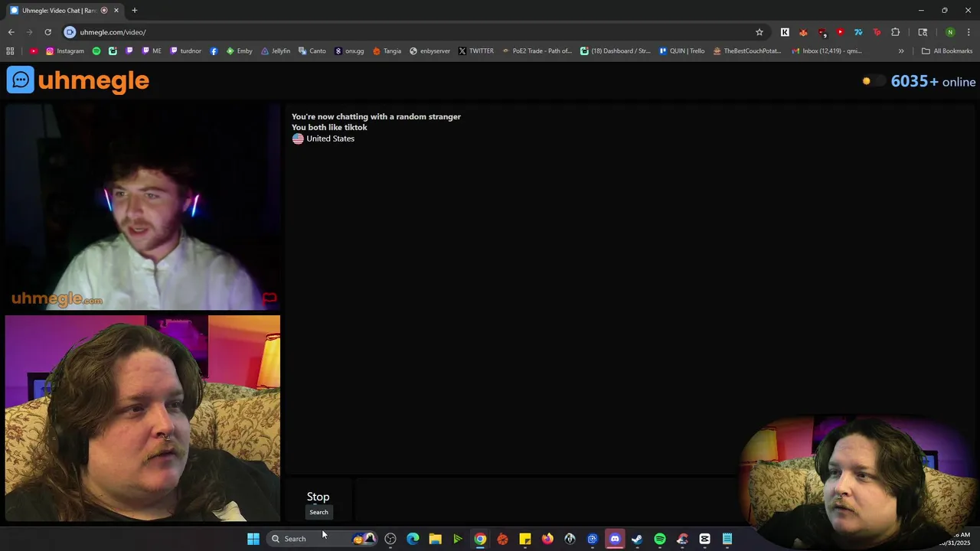The width and height of the screenshot is (980, 551).
Task: Open the QUIN | Trello bookmark
Action: 681,51
